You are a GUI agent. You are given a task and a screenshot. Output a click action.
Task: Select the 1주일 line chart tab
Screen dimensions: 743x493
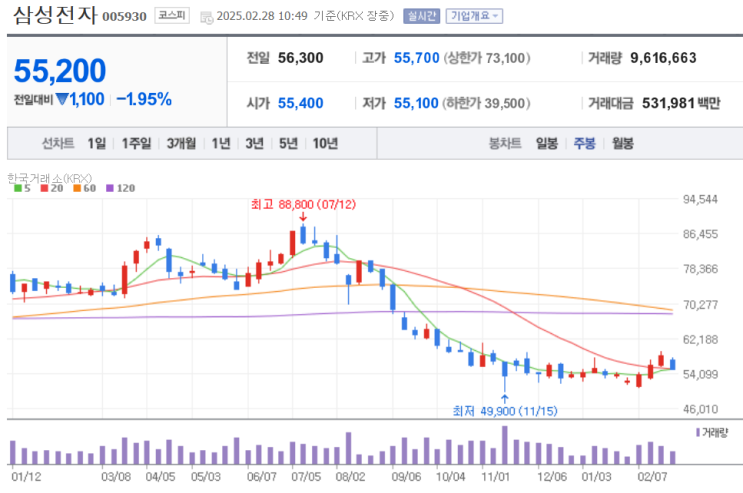(x=136, y=143)
